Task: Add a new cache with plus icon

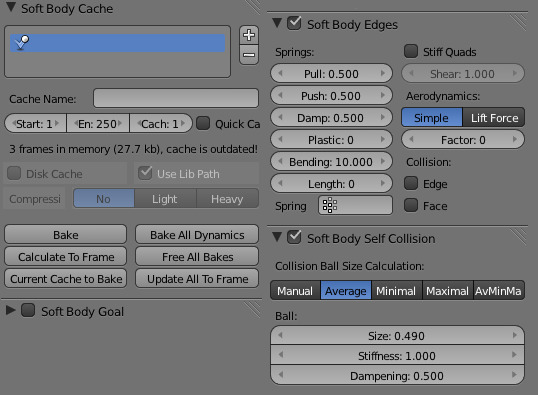Action: click(249, 35)
